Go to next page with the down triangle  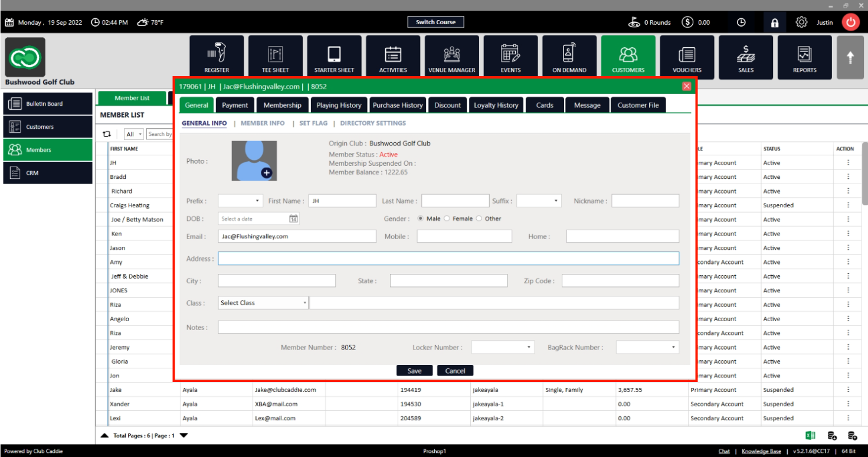184,436
